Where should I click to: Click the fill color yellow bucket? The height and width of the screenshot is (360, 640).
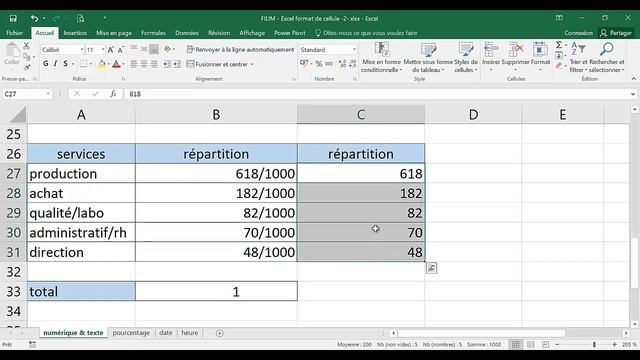[x=102, y=64]
